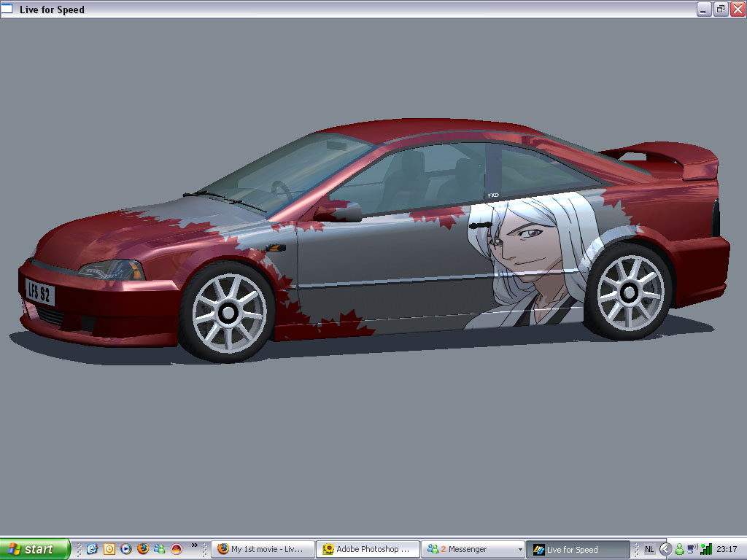747x560 pixels.
Task: Open MSN Messenger from Quick Launch
Action: click(160, 549)
